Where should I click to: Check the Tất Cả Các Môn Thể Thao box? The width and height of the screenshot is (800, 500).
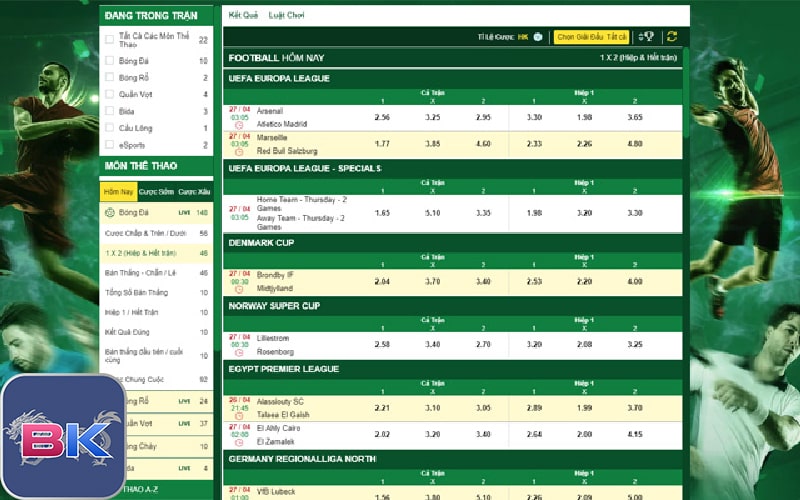click(109, 39)
